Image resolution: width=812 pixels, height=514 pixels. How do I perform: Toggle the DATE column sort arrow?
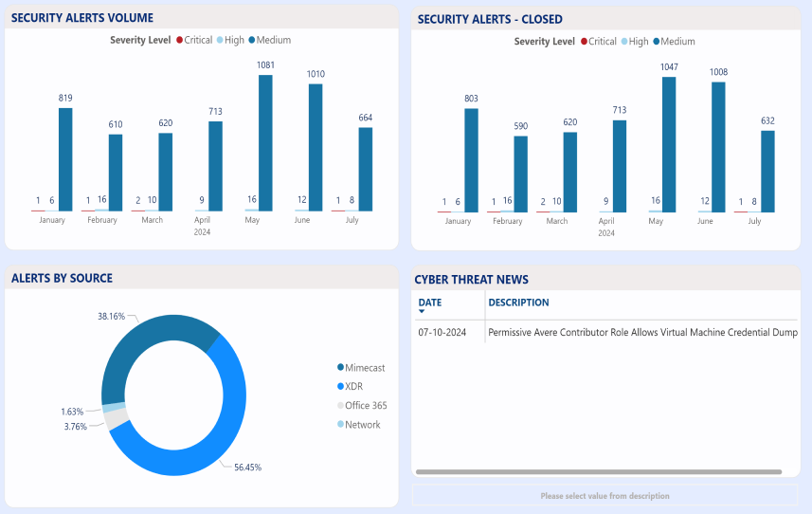coord(422,311)
